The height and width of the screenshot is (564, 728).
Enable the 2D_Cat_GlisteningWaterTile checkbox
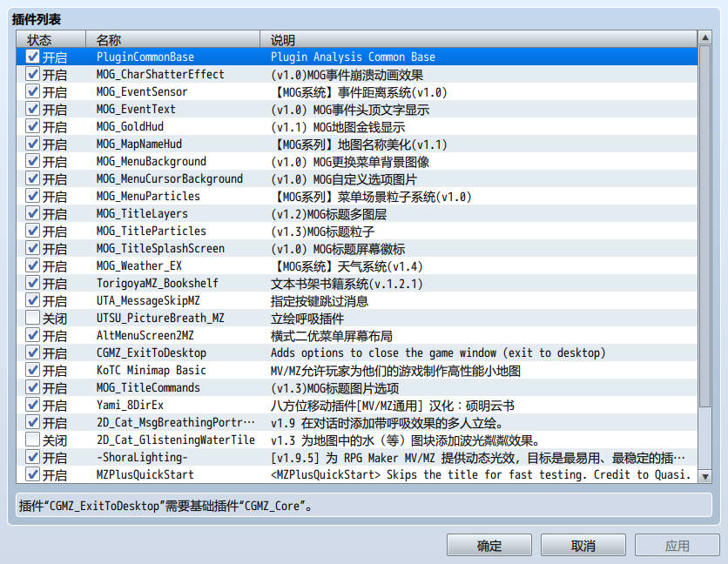pyautogui.click(x=32, y=440)
